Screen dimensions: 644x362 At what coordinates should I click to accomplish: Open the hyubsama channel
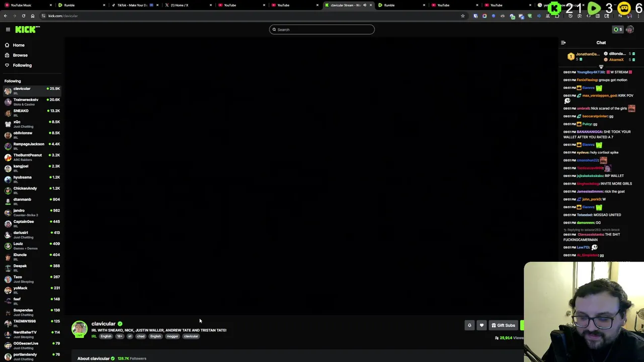pyautogui.click(x=32, y=179)
